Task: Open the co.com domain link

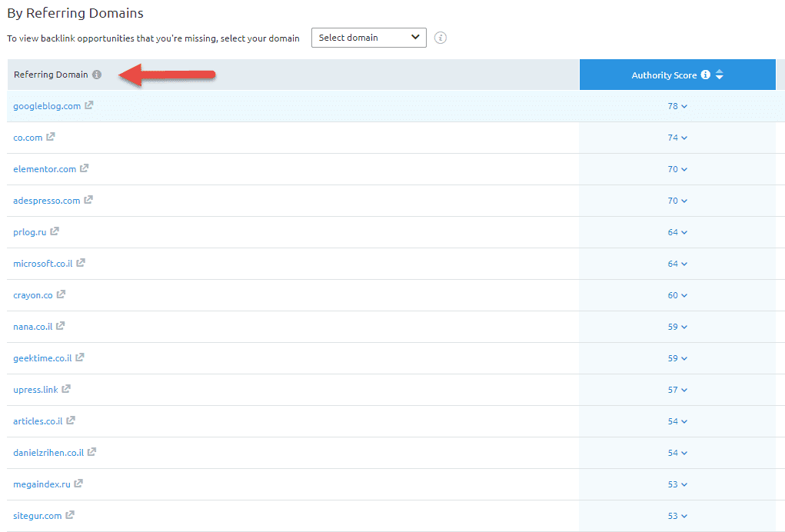Action: [x=28, y=138]
